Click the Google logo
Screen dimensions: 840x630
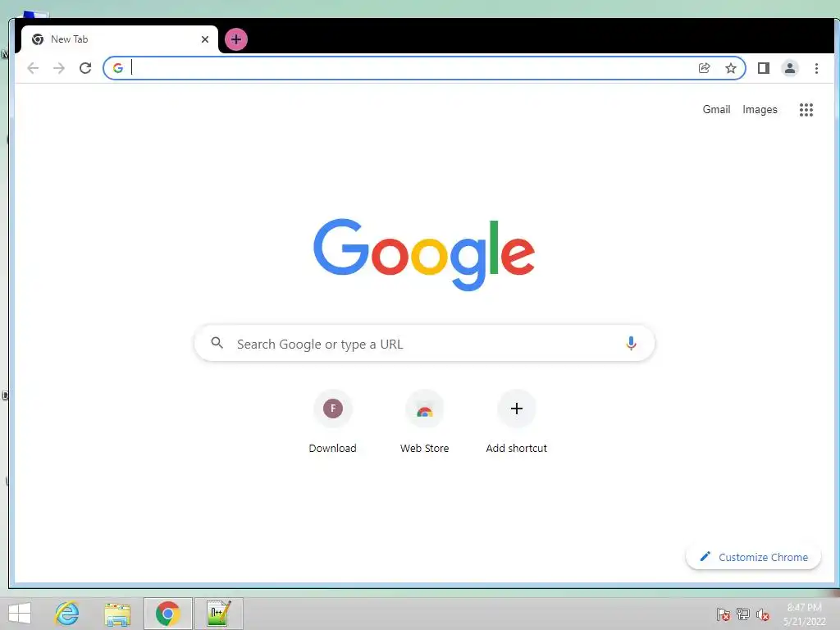(x=424, y=254)
